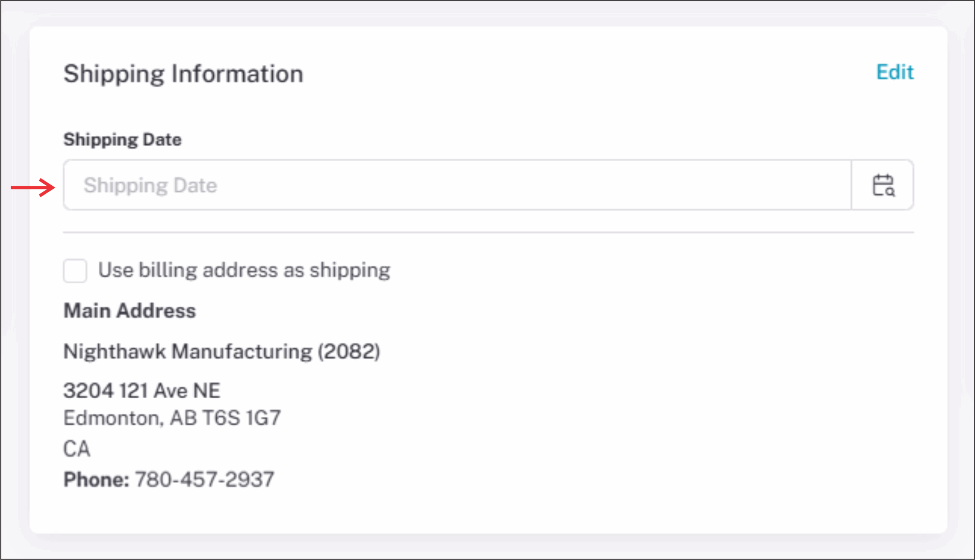
Task: Click the Edit link
Action: click(895, 72)
